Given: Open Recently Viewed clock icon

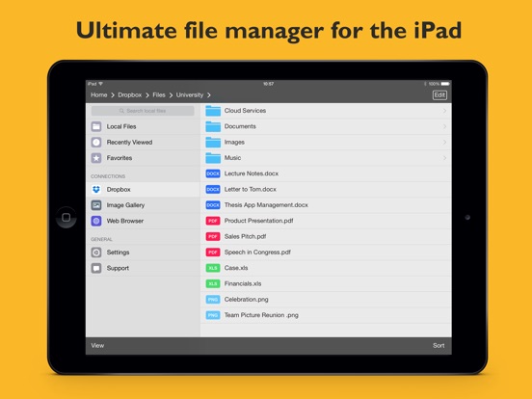Looking at the screenshot, I should 96,143.
